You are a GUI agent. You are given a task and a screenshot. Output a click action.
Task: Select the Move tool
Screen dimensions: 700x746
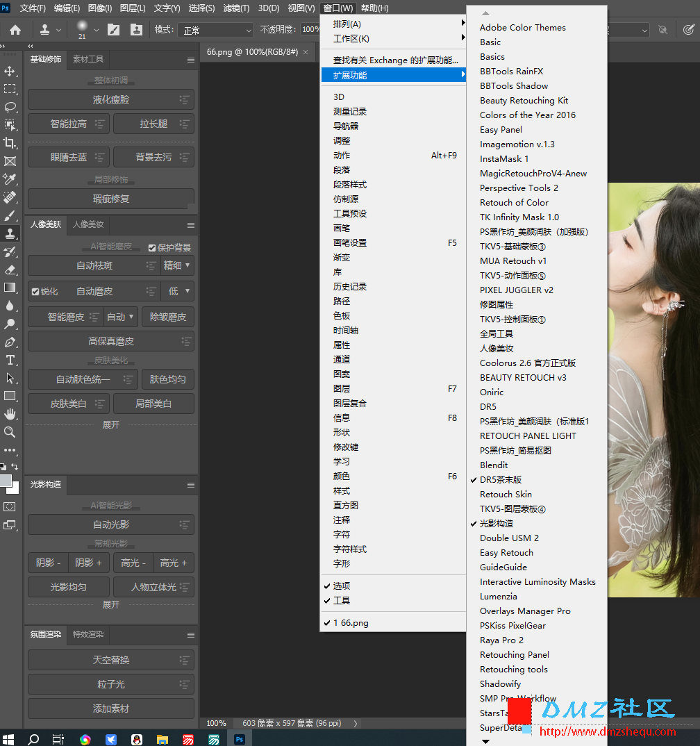[x=10, y=72]
